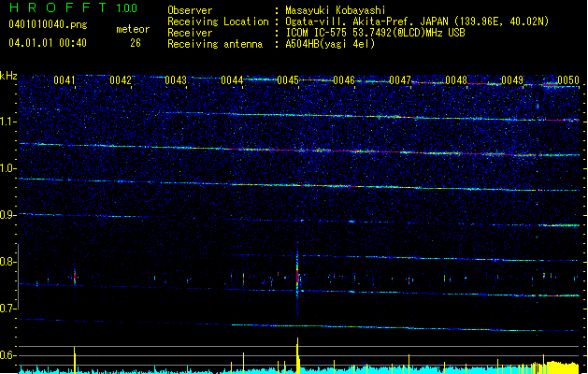
Task: Select the A504HB(yagi 4el) antenna text
Action: pos(330,44)
